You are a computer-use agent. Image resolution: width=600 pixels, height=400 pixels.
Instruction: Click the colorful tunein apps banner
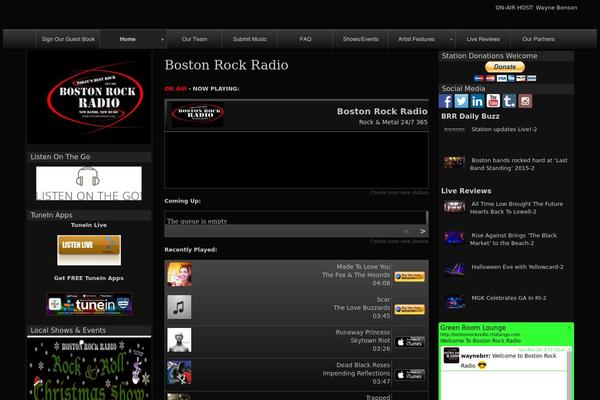click(89, 305)
